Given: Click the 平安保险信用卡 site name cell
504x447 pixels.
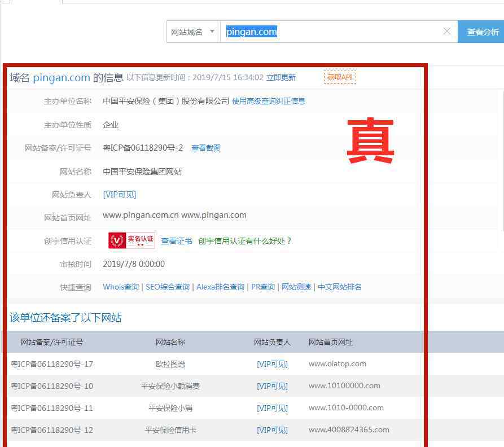Looking at the screenshot, I should 170,430.
